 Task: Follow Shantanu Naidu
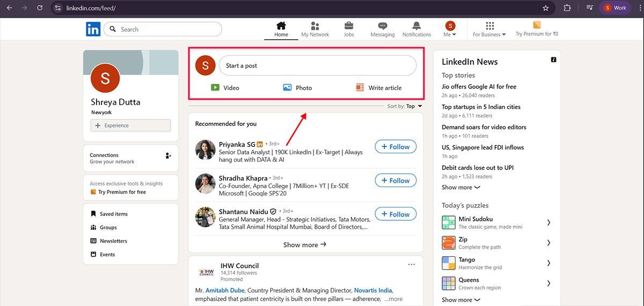(x=396, y=214)
